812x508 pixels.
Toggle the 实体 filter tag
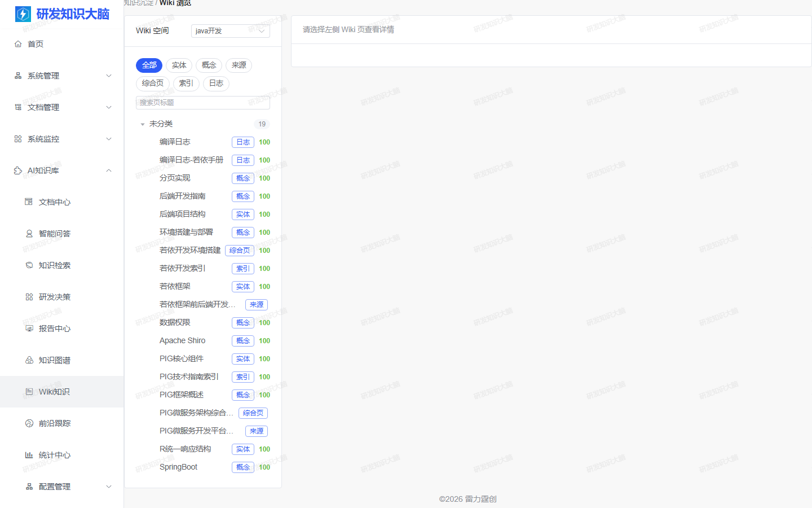tap(179, 65)
